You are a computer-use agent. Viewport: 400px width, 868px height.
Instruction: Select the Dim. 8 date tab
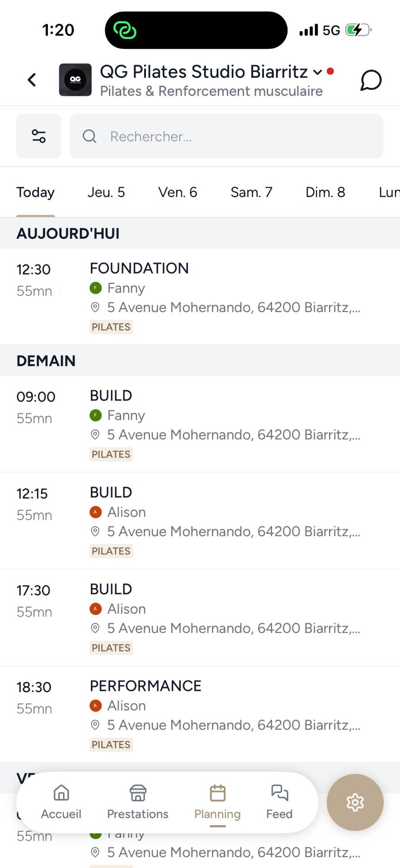[x=325, y=193]
